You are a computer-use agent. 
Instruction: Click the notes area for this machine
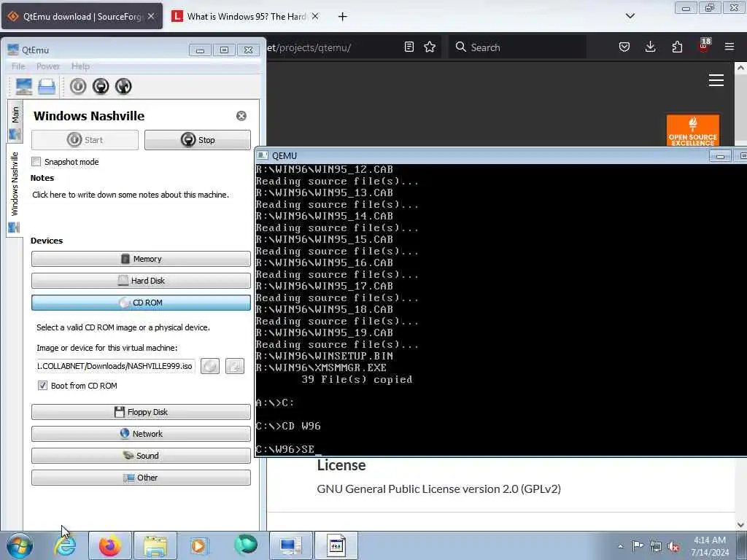(131, 195)
